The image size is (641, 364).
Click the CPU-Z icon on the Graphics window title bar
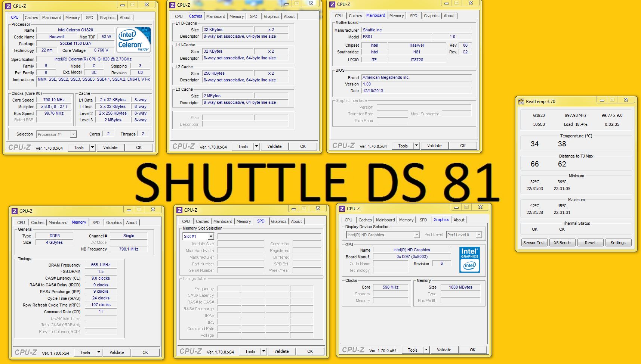pos(343,208)
